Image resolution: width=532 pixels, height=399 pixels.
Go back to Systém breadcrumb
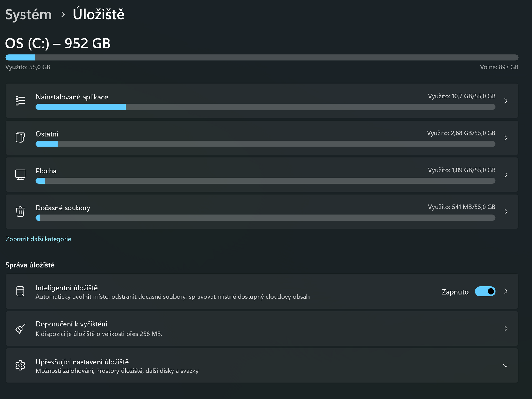pyautogui.click(x=29, y=14)
